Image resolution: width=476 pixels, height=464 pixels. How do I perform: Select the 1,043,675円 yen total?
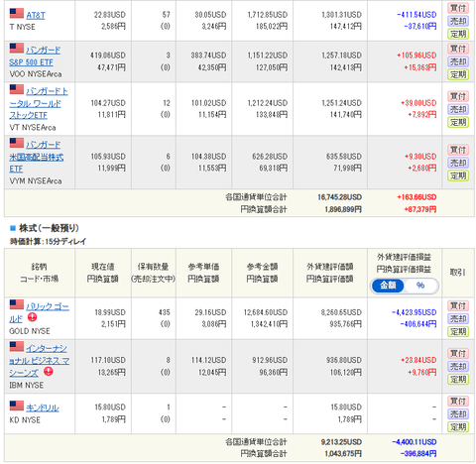click(343, 454)
